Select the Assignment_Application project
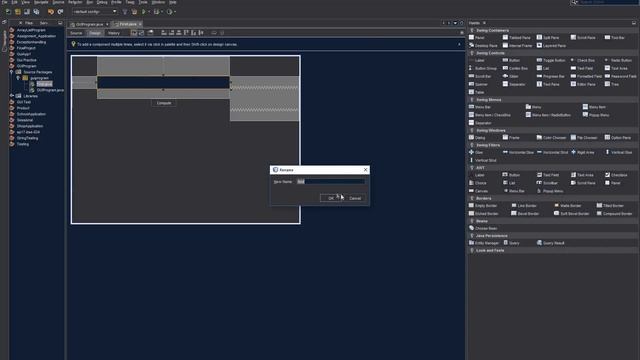The height and width of the screenshot is (360, 640). tap(36, 36)
